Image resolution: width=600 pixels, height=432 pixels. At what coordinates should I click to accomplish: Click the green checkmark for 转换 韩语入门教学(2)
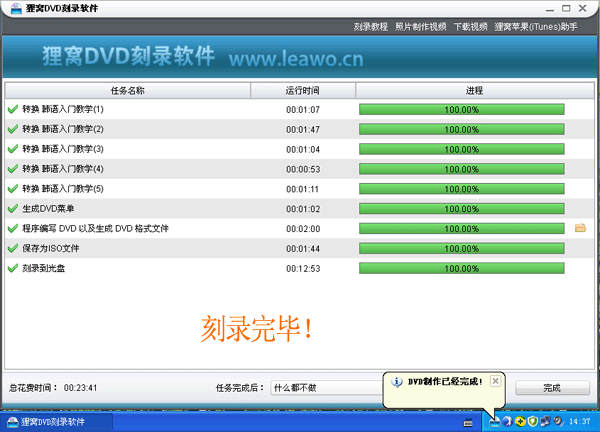click(13, 129)
